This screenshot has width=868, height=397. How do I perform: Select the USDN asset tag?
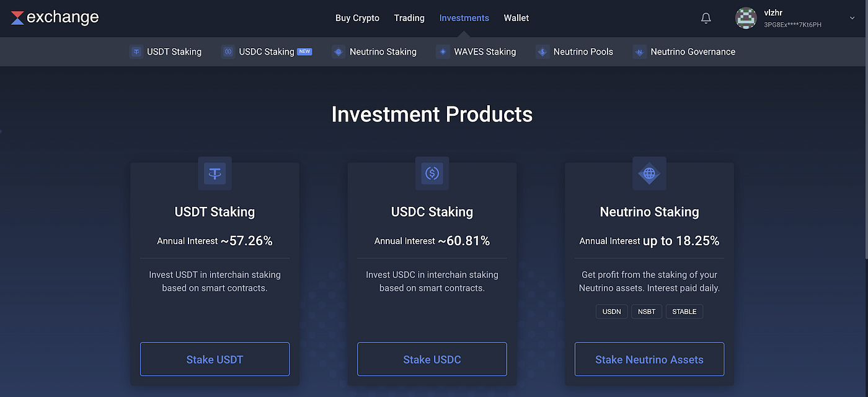tap(611, 312)
